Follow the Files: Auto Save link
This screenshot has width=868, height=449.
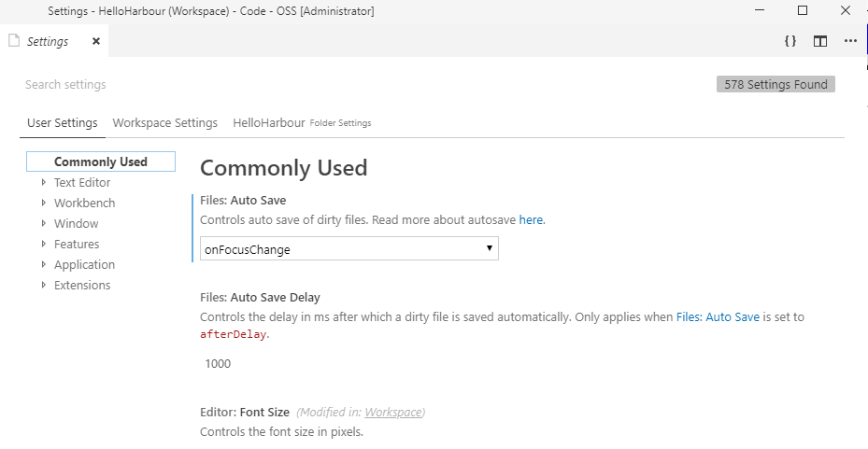point(718,317)
